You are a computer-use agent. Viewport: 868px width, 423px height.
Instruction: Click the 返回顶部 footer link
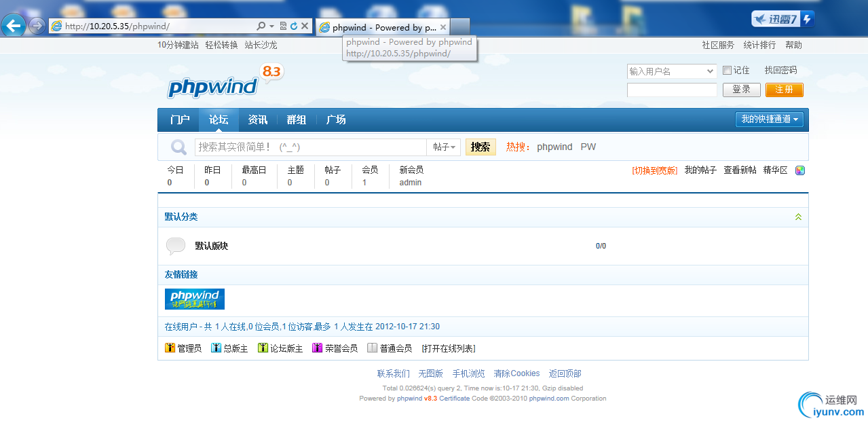565,373
